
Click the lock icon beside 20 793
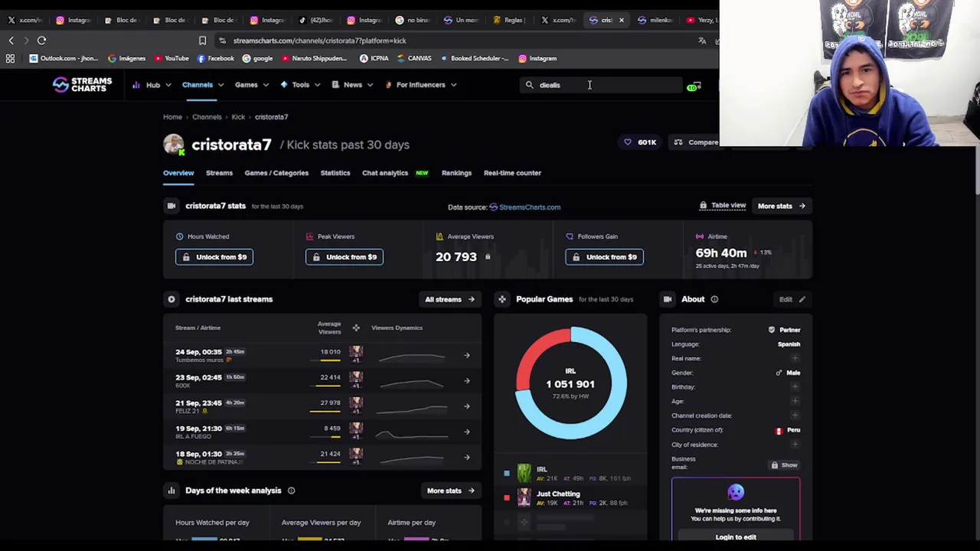pos(487,257)
